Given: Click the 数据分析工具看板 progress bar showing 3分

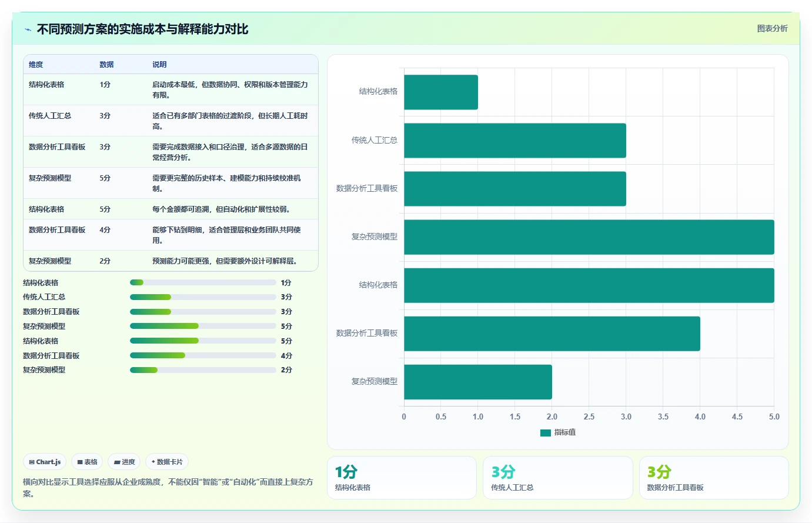Looking at the screenshot, I should point(203,312).
